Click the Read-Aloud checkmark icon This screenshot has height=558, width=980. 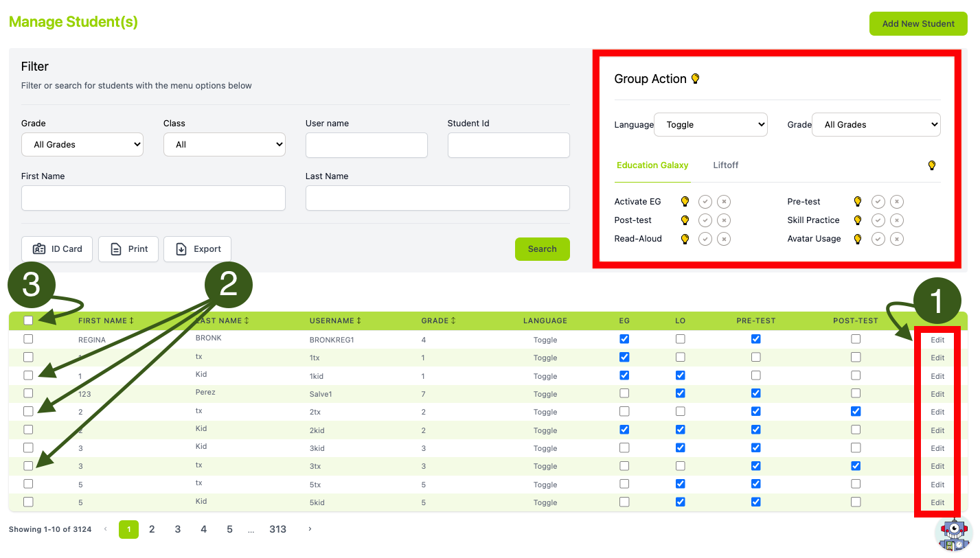[x=705, y=239]
